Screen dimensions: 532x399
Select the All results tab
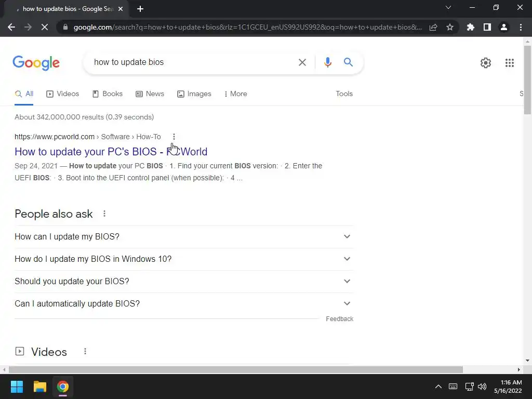tap(24, 94)
